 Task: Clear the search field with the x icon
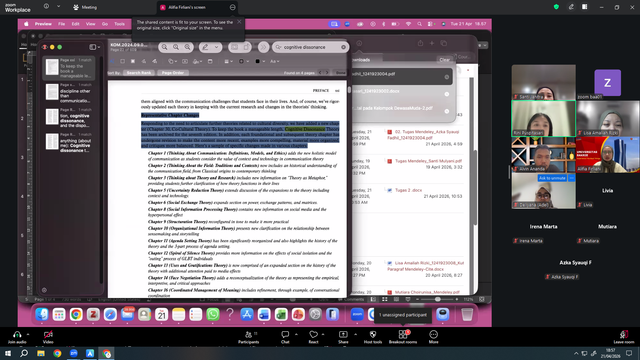coord(343,47)
